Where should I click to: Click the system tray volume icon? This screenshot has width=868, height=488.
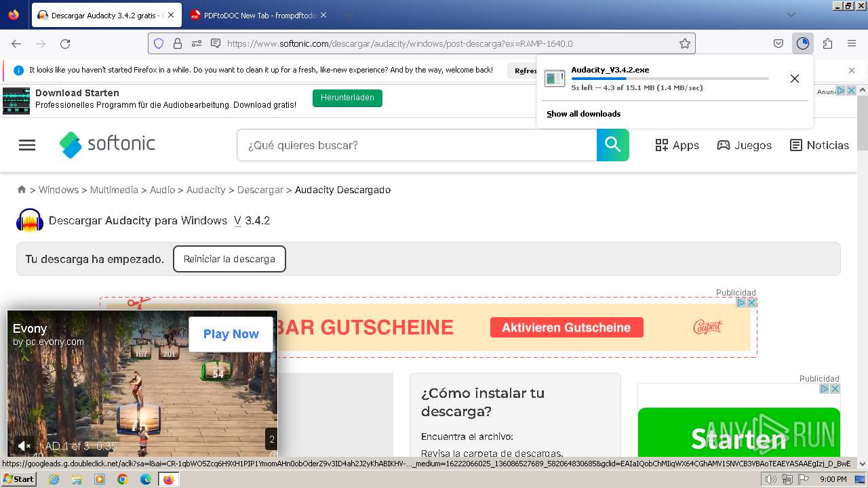click(770, 479)
